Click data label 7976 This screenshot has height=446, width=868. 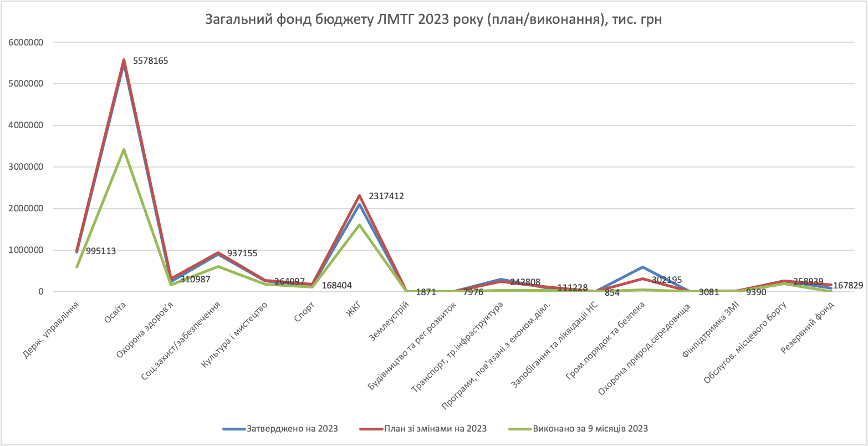pos(473,291)
